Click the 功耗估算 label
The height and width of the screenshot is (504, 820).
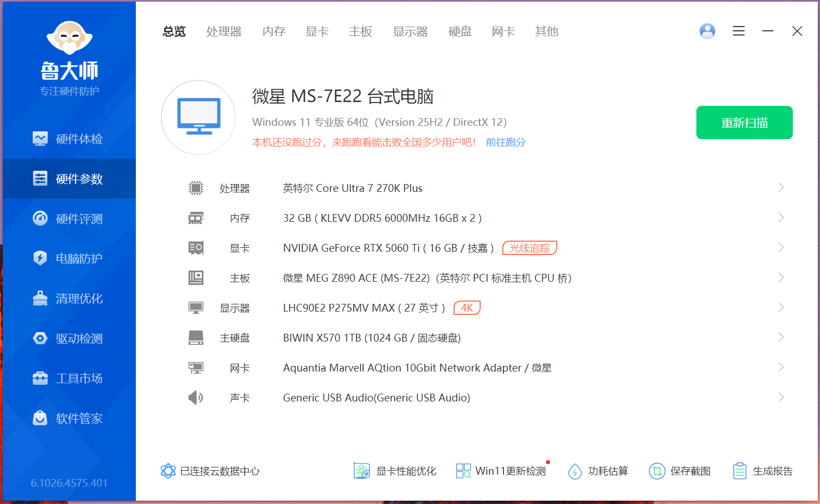point(608,471)
